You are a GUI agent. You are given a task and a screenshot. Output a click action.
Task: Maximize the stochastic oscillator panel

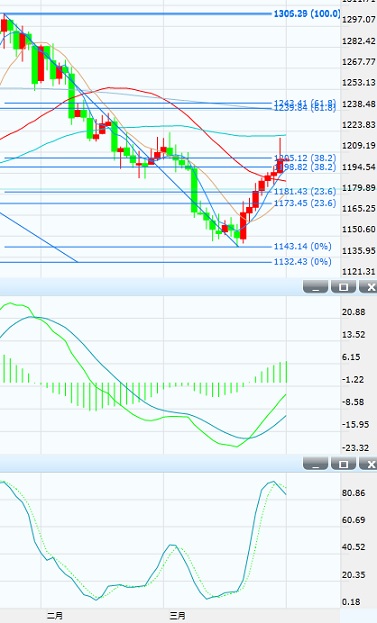tap(343, 463)
